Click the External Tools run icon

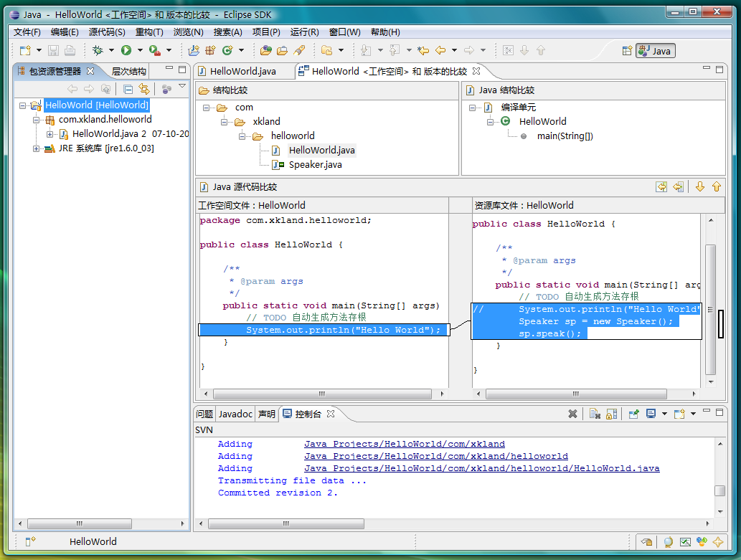[x=154, y=50]
